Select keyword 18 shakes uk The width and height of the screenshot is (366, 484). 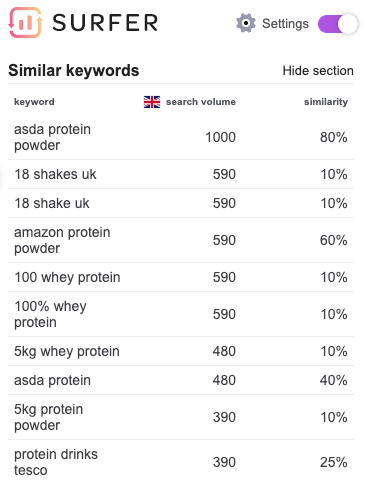click(x=55, y=174)
